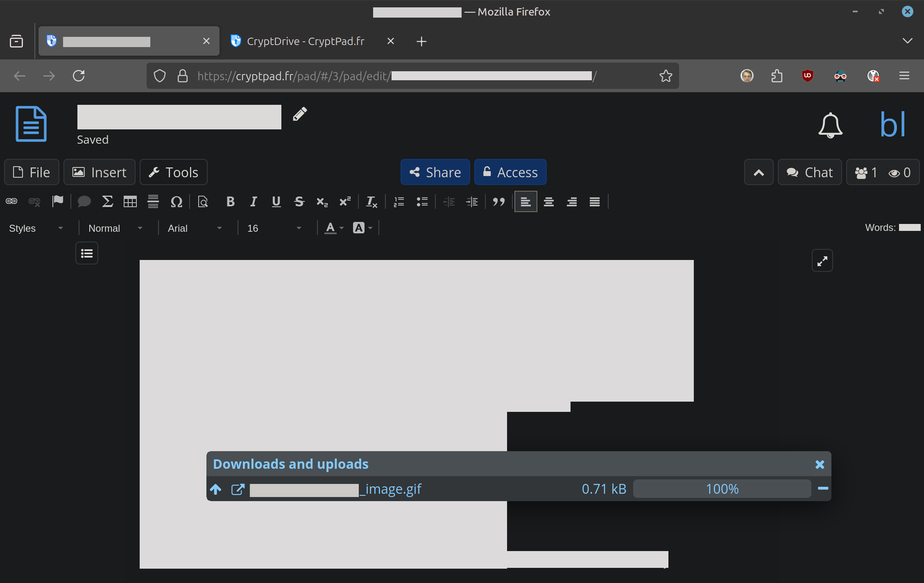Click the special character Omega icon
Image resolution: width=924 pixels, height=583 pixels.
176,201
